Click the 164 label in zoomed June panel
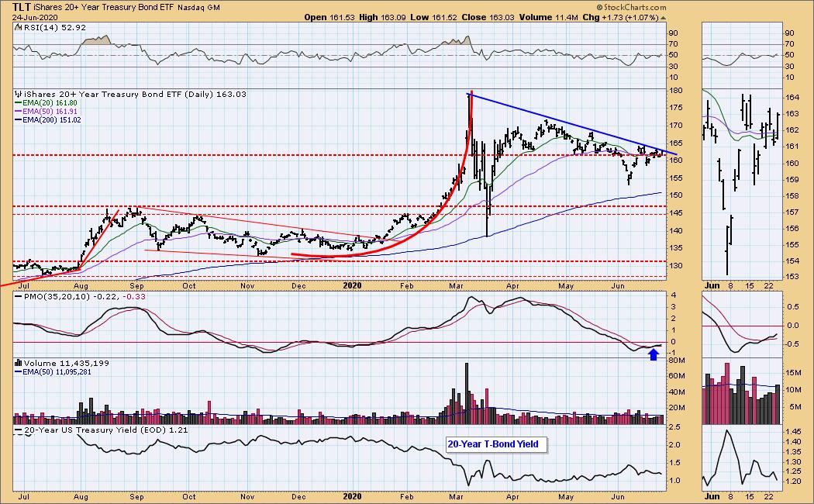The image size is (814, 504). point(792,98)
